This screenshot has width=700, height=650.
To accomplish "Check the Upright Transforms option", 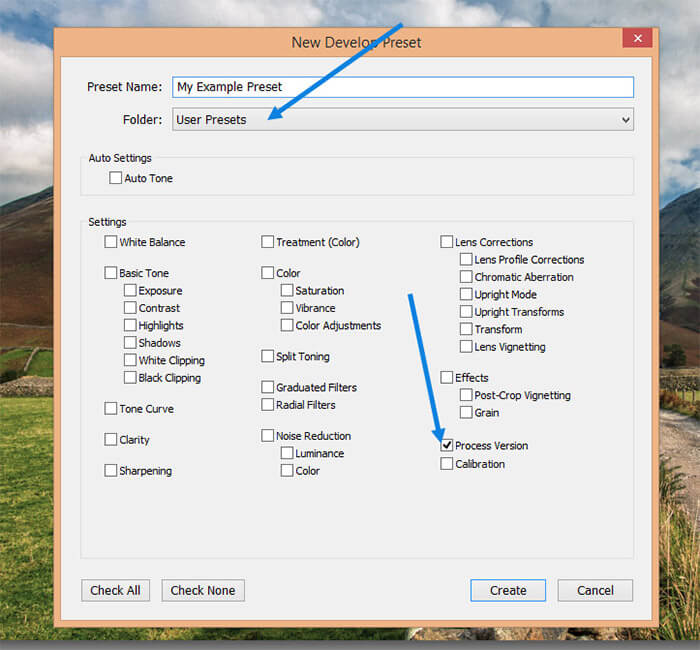I will click(466, 311).
